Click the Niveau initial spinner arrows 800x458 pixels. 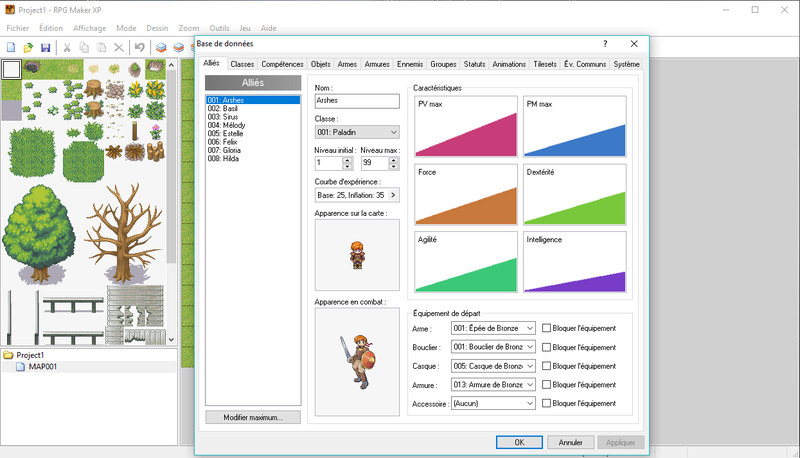point(347,163)
